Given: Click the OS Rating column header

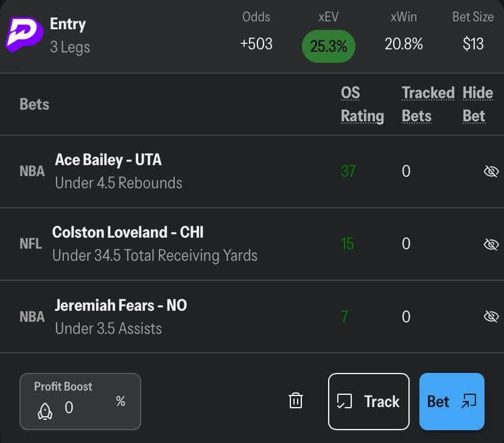Looking at the screenshot, I should pyautogui.click(x=362, y=104).
